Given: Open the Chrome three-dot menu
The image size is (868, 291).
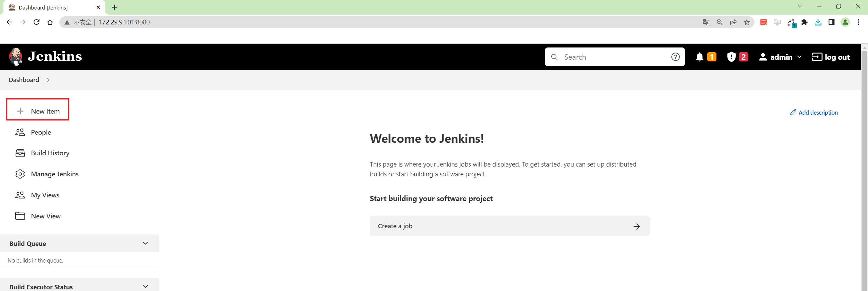Looking at the screenshot, I should tap(859, 22).
